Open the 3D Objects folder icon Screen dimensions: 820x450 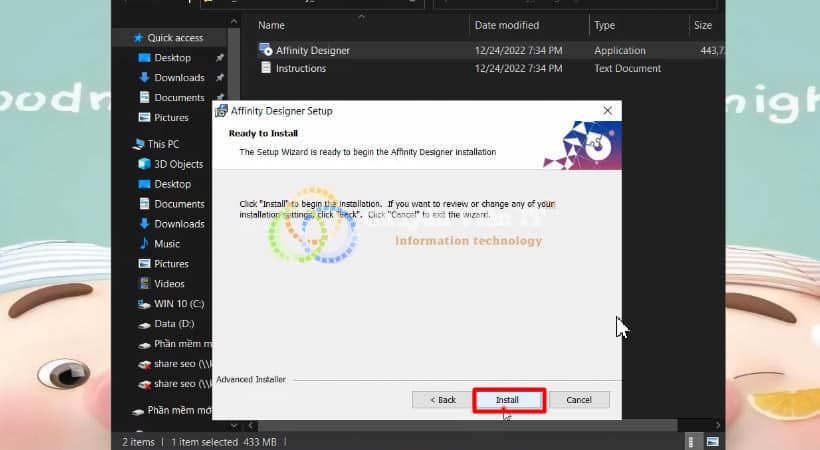point(144,164)
